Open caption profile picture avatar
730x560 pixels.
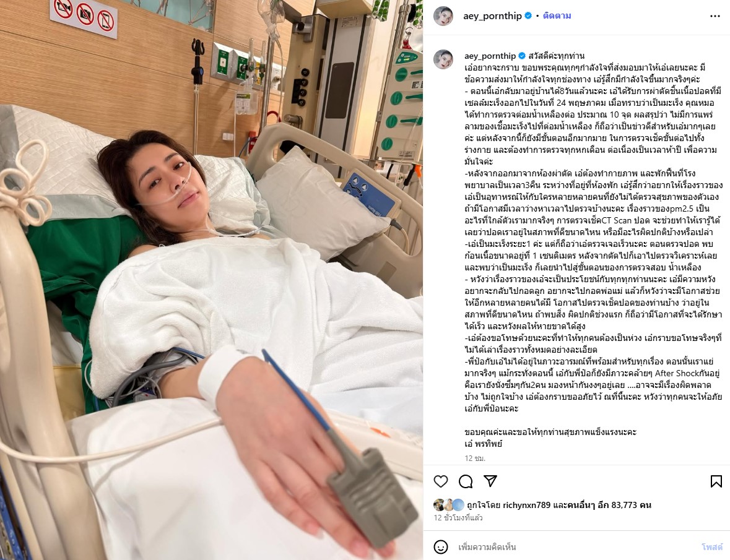tap(443, 59)
